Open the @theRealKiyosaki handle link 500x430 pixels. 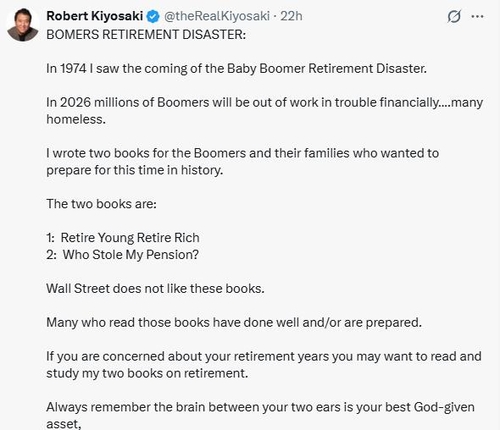point(217,16)
